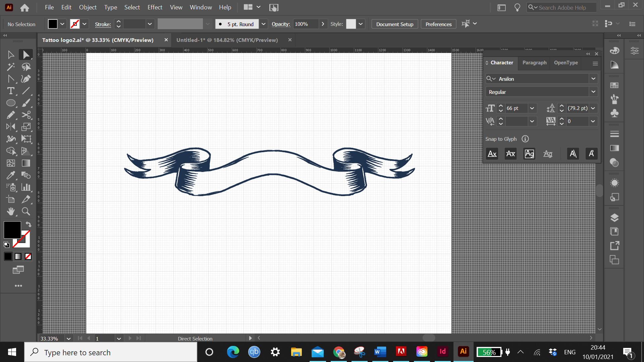This screenshot has height=362, width=644.
Task: Toggle Snap to Glyph bounds option
Action: (x=529, y=154)
